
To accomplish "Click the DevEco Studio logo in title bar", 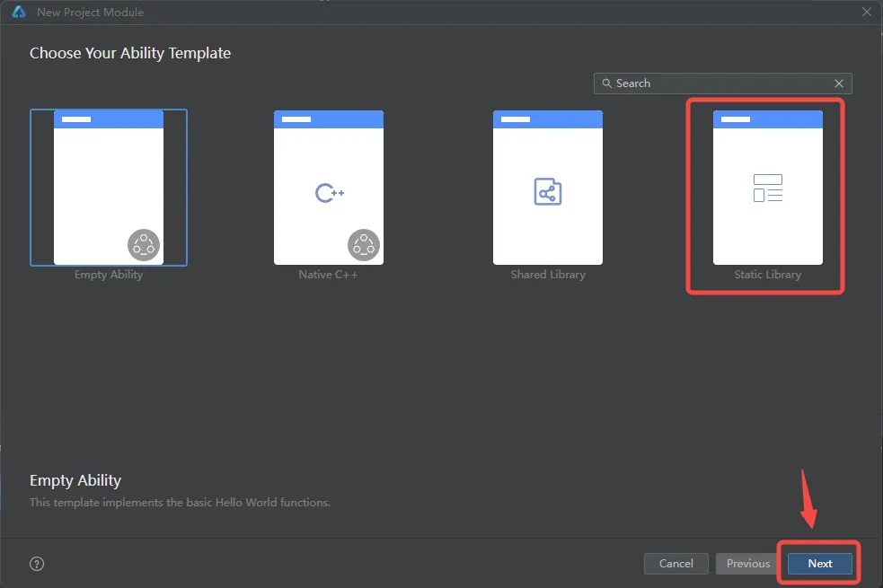I will coord(19,13).
